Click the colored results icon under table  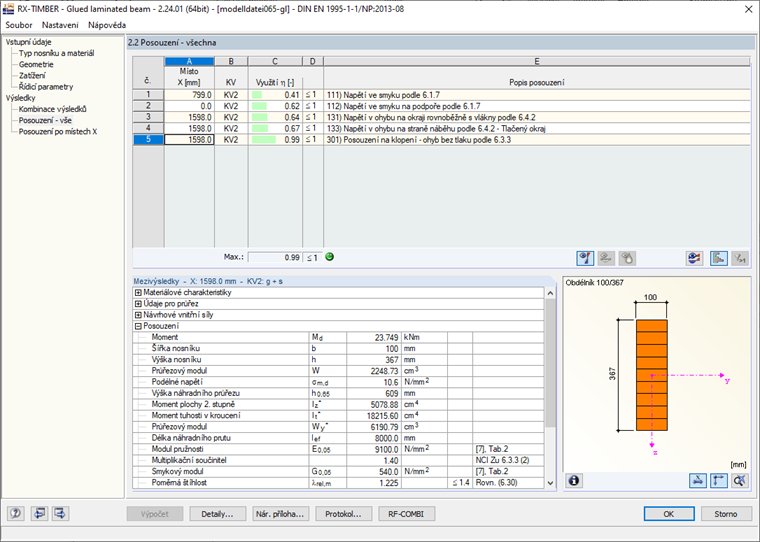point(695,258)
